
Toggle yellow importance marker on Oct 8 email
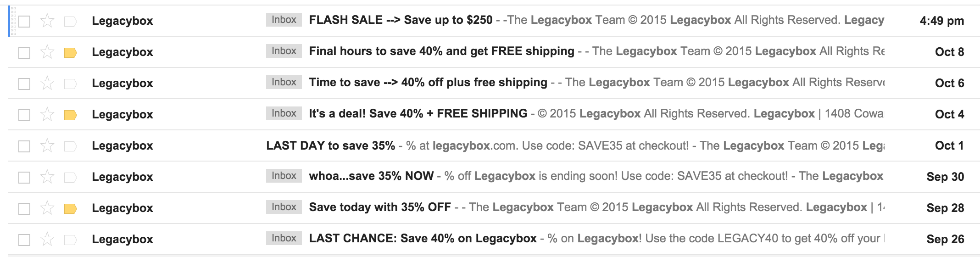(70, 52)
